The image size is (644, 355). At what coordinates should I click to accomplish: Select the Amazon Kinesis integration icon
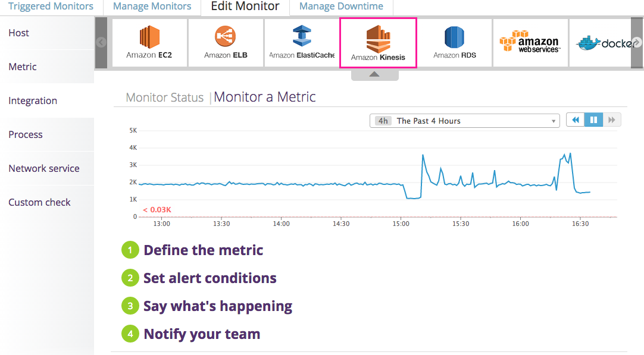tap(377, 42)
